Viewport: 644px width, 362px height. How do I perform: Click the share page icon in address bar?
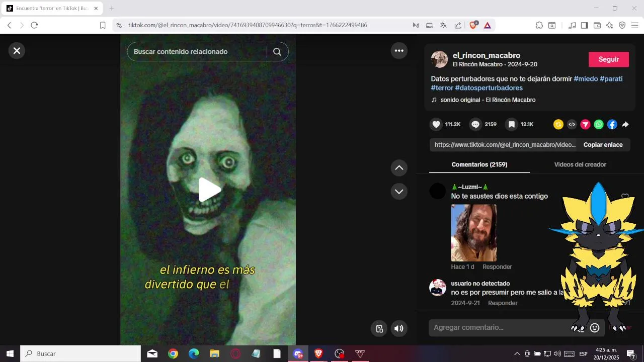point(458,25)
